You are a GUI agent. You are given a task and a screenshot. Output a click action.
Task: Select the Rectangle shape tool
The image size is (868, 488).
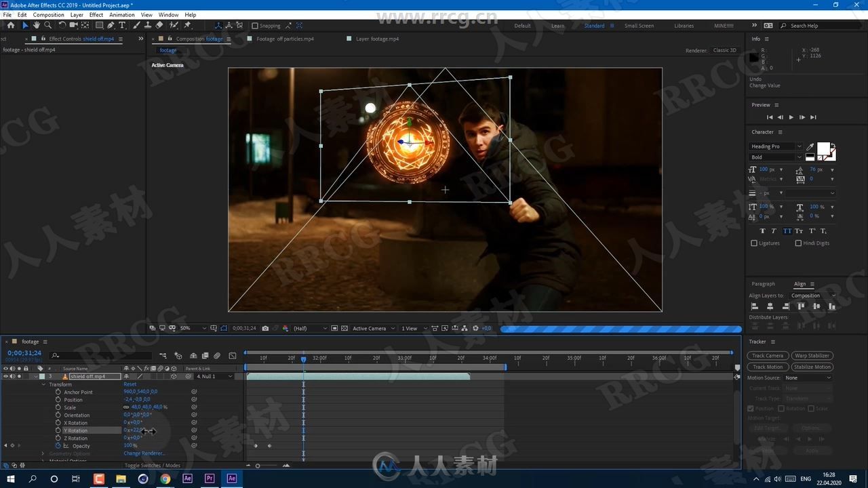(x=99, y=25)
